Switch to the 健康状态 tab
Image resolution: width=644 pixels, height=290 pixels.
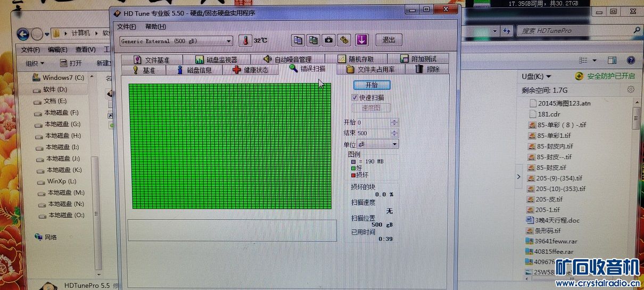[250, 70]
